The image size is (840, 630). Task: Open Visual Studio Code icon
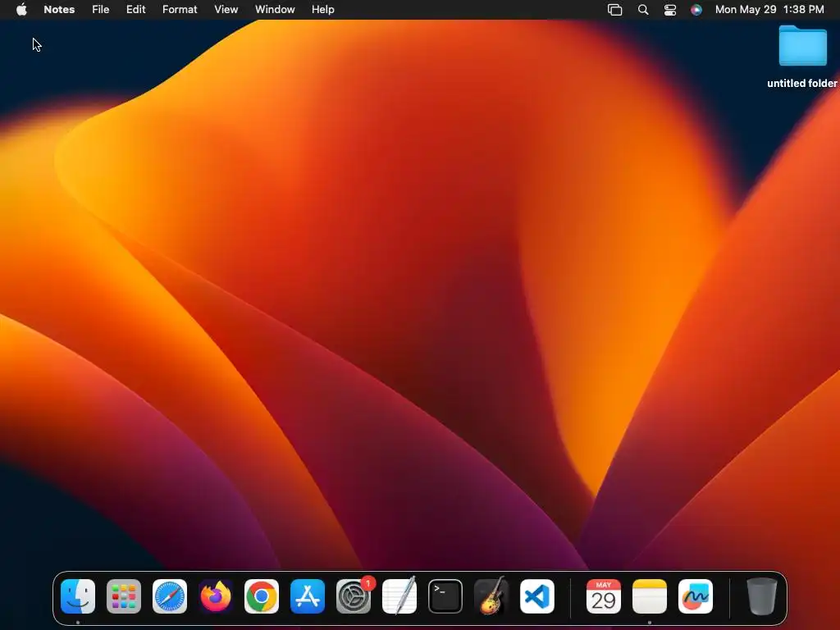coord(537,596)
